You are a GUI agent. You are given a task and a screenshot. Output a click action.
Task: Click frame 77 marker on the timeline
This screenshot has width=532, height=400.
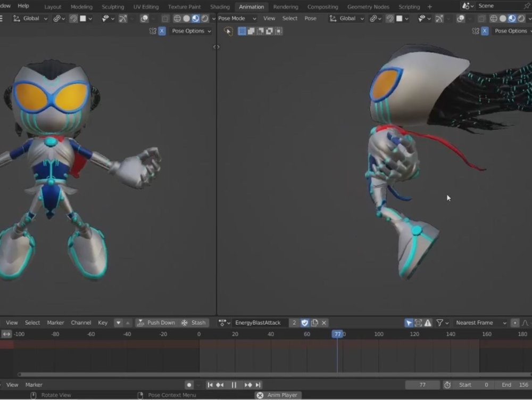coord(338,334)
